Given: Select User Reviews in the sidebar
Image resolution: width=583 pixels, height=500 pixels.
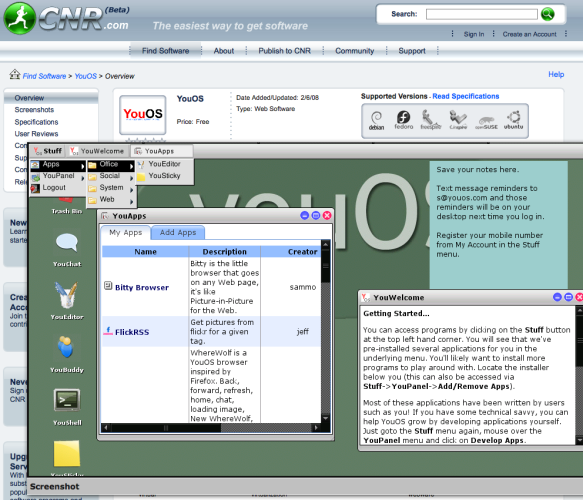Looking at the screenshot, I should click(x=36, y=134).
